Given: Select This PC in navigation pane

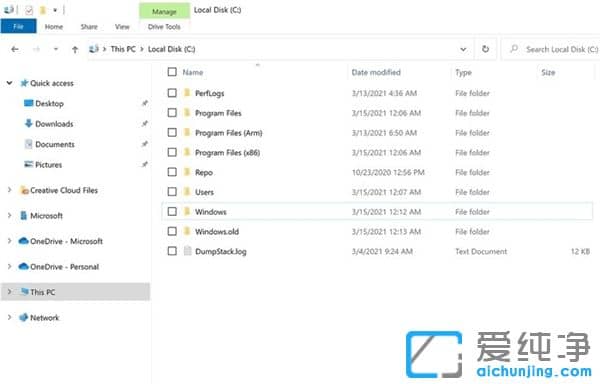Looking at the screenshot, I should 75,292.
